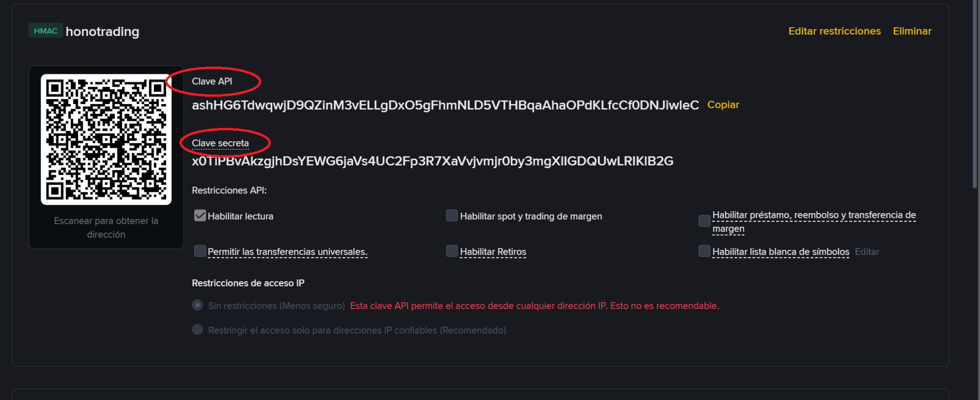Check Habilitar lista blanca de símbolos
The image size is (980, 400).
click(704, 251)
